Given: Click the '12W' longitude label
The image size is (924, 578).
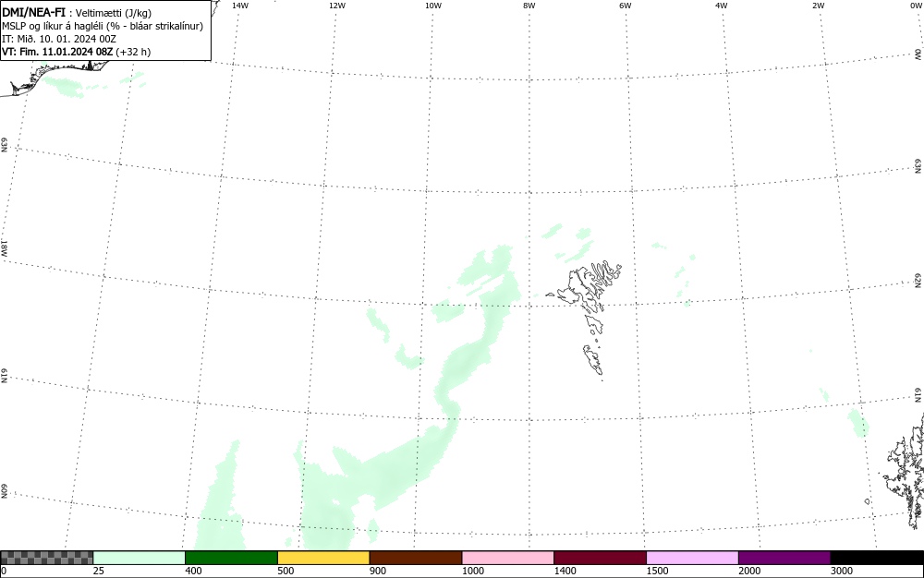Looking at the screenshot, I should (x=336, y=6).
